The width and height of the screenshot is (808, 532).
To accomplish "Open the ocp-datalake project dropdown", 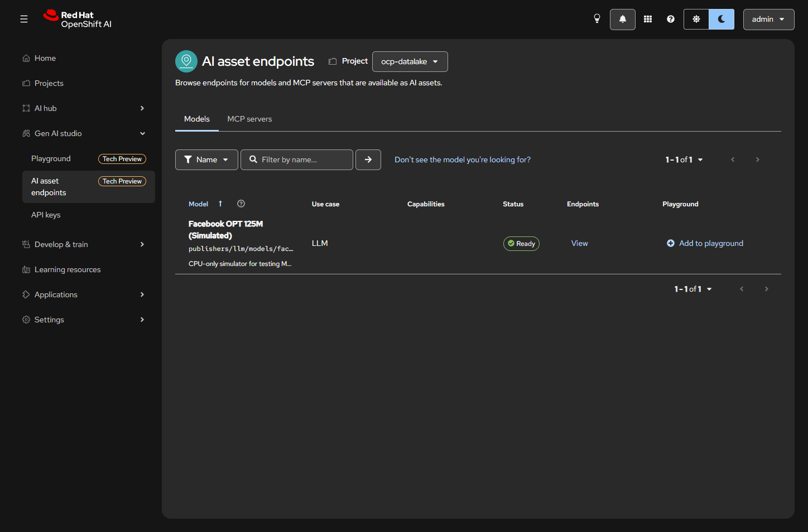I will (410, 61).
